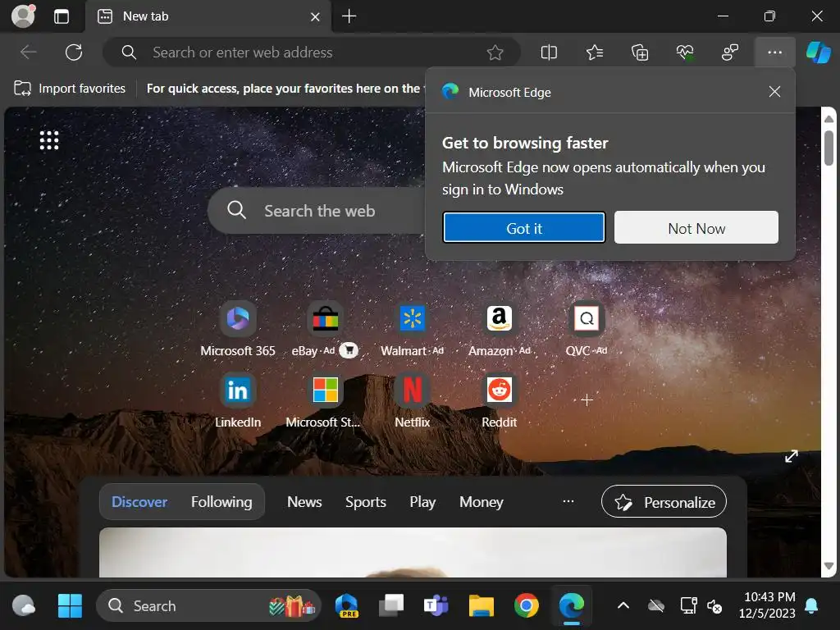Switch to the Sports tab
Screen dimensions: 840x630
point(365,502)
